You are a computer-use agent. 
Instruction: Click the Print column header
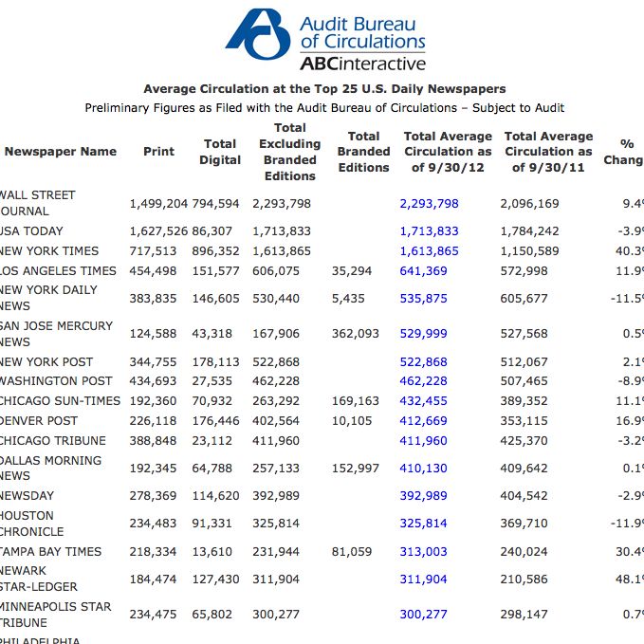pos(158,151)
